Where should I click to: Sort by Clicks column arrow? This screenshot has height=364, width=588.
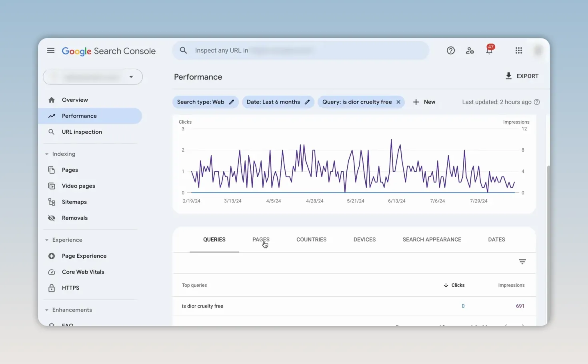coord(446,285)
